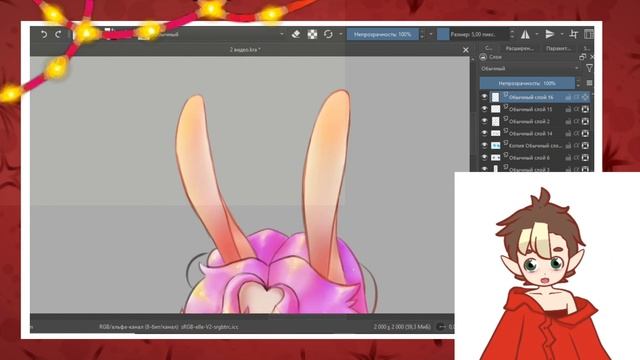640x360 pixels.
Task: Click the 2 000 x 2 000 image size status
Action: click(402, 327)
